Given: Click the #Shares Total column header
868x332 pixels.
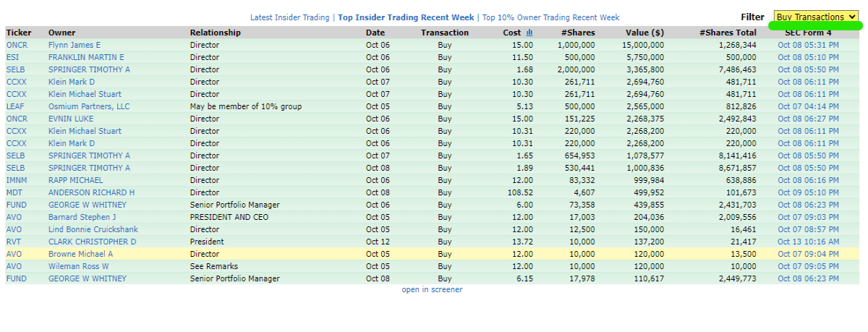Looking at the screenshot, I should (728, 33).
